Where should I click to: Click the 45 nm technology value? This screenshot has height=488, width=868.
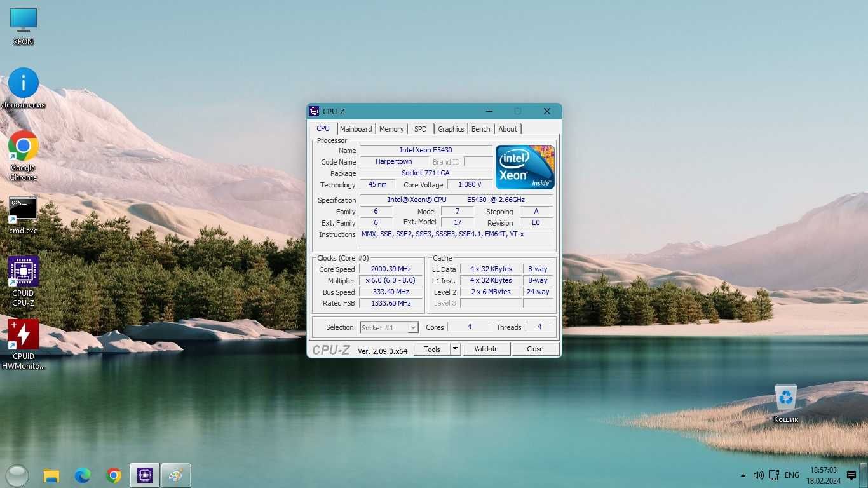(x=377, y=185)
